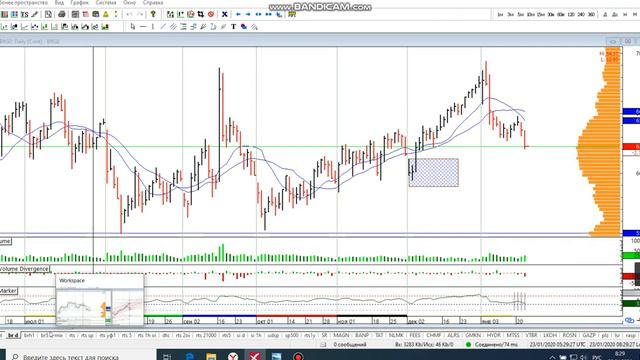Select the mouse pointer cursor tool
Screen dimensions: 640x360
coord(133,27)
